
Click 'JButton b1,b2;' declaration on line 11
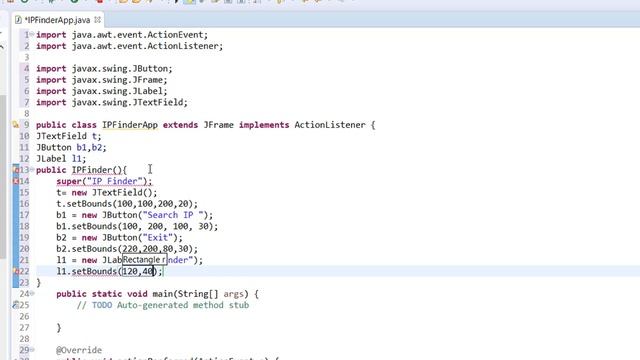point(71,147)
